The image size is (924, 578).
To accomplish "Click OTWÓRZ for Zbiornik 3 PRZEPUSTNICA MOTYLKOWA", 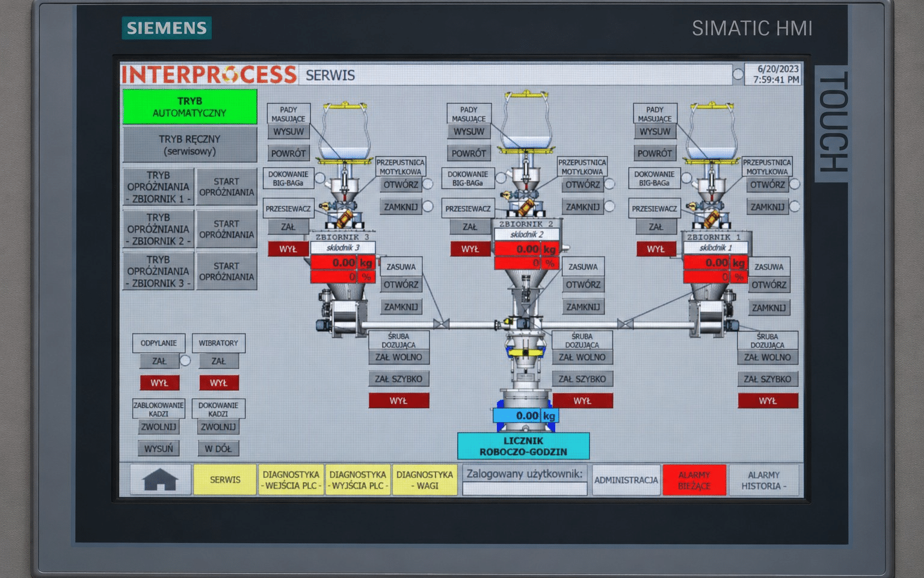I will pyautogui.click(x=401, y=185).
